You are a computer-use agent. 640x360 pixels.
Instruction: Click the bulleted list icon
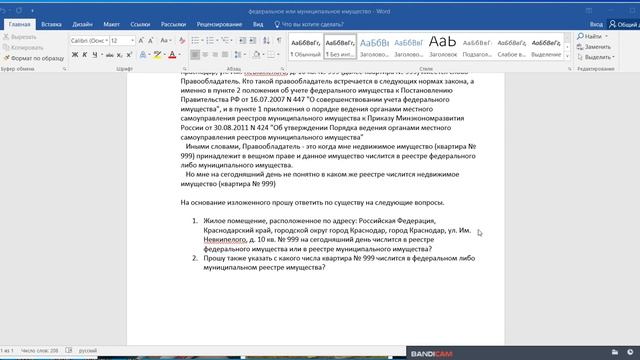click(197, 40)
